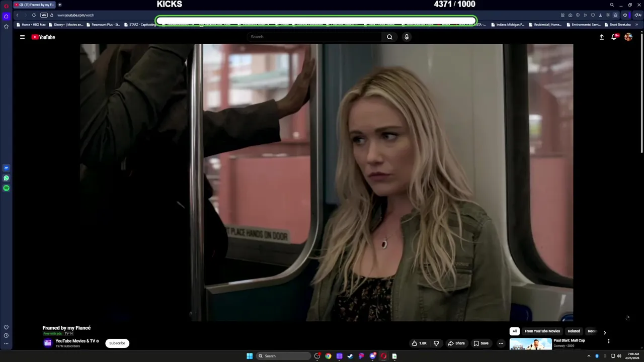Open the Windows Start menu
The height and width of the screenshot is (362, 644).
(x=250, y=356)
